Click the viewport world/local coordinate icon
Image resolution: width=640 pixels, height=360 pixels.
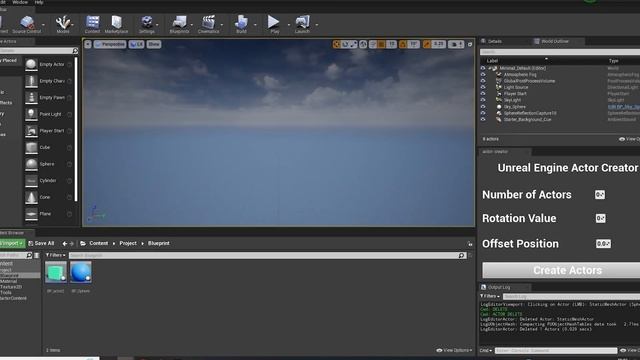click(x=363, y=44)
